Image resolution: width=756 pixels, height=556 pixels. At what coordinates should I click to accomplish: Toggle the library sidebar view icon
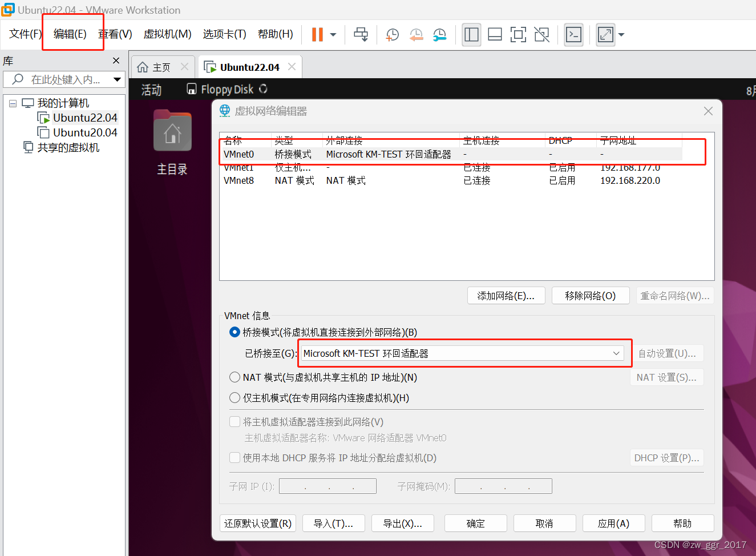coord(471,35)
